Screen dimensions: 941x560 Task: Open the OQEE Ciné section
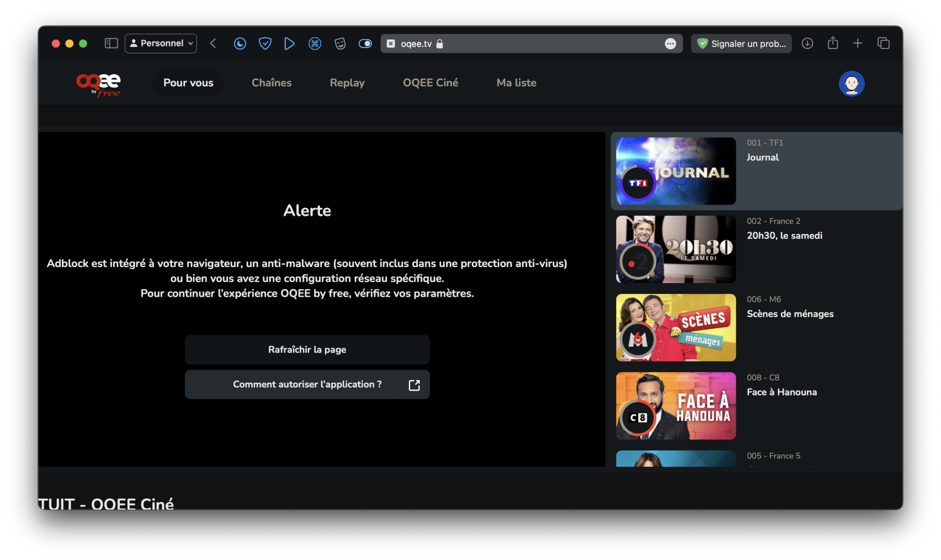(x=431, y=83)
